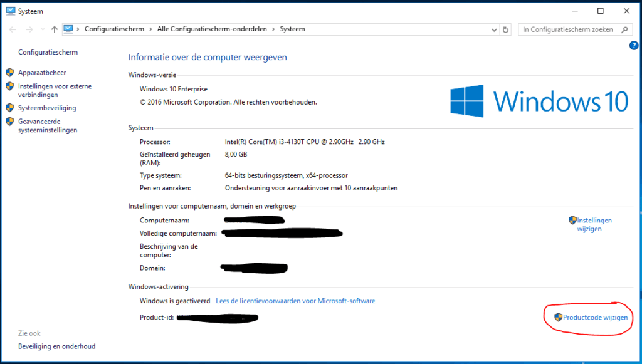Maximize the Systeem window
The height and width of the screenshot is (364, 642).
point(600,11)
